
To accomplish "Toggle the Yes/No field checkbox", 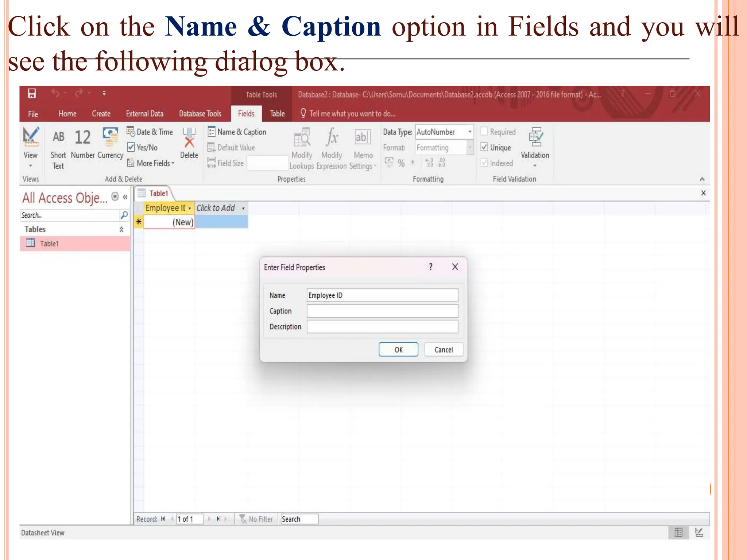I will click(x=131, y=147).
